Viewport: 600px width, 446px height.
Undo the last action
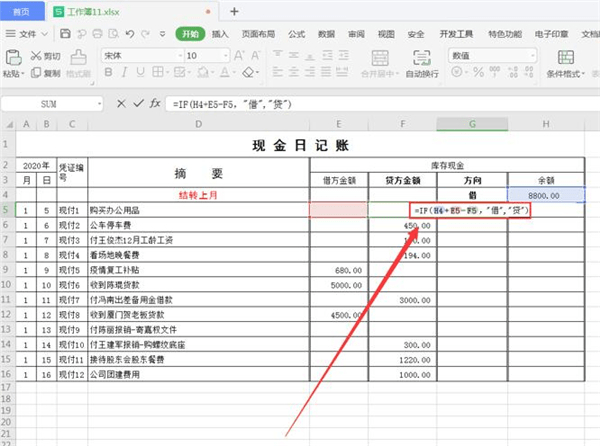(130, 34)
